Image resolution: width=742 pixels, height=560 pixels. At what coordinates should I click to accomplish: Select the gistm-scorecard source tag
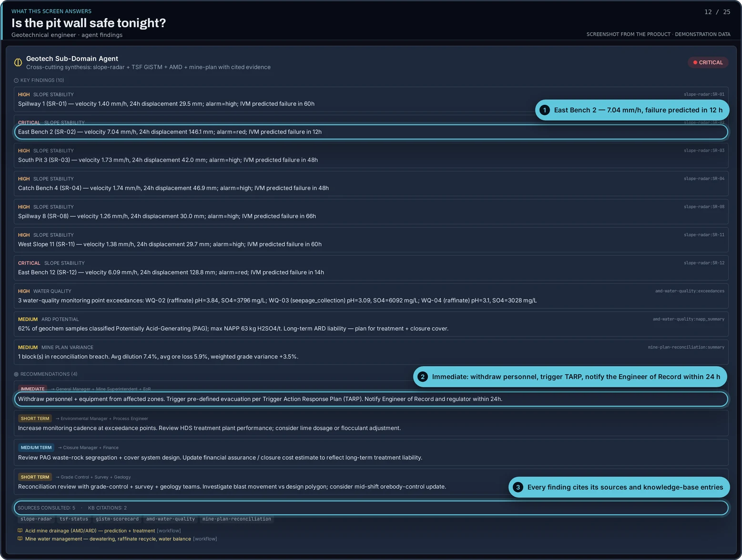(x=117, y=519)
